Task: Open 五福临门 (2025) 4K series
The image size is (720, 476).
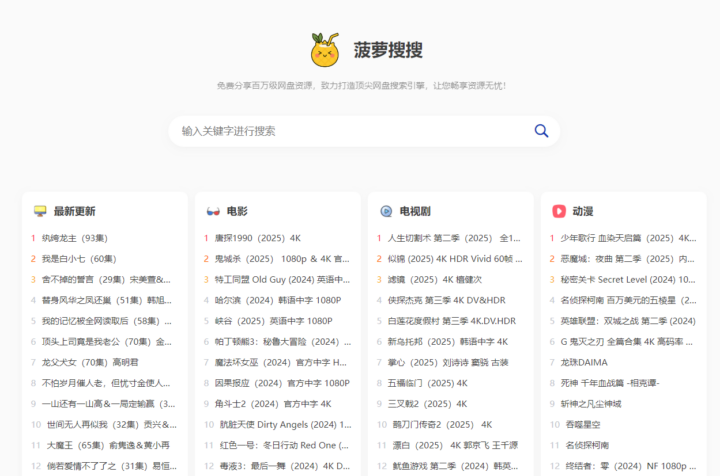Action: [x=428, y=383]
